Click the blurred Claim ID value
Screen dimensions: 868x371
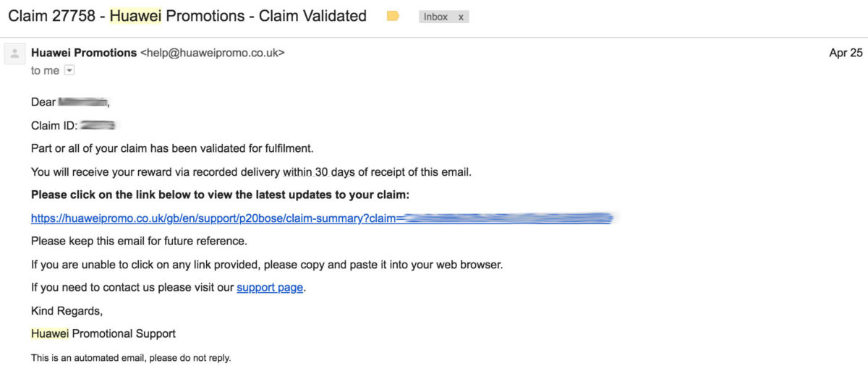coord(98,125)
